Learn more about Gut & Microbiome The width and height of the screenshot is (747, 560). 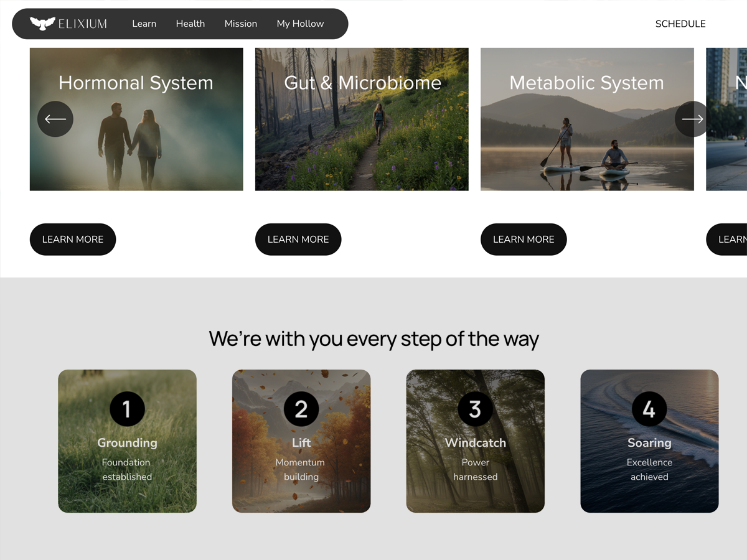pos(298,239)
